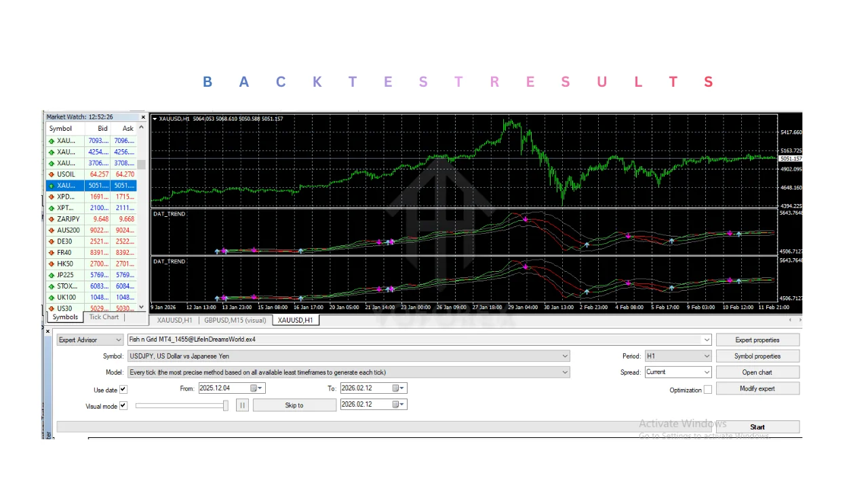Disable the Visual mode checkbox
This screenshot has height=488, width=868.
click(123, 406)
